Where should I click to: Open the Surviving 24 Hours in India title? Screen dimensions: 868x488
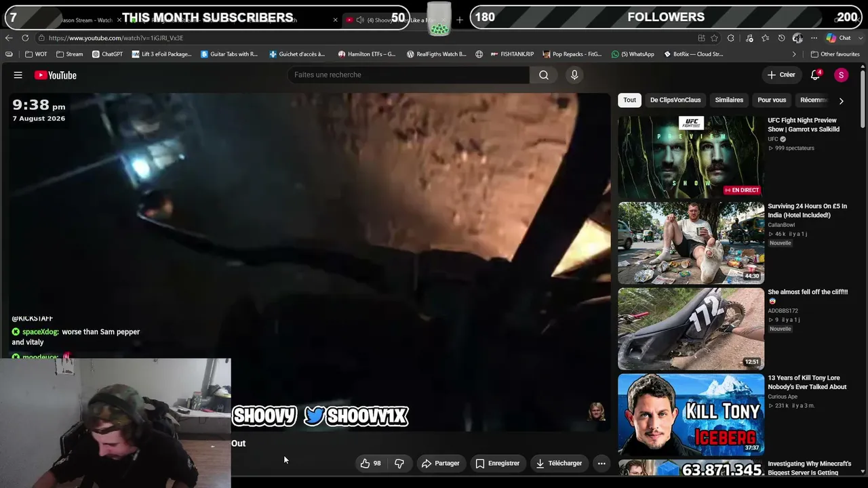pyautogui.click(x=807, y=211)
